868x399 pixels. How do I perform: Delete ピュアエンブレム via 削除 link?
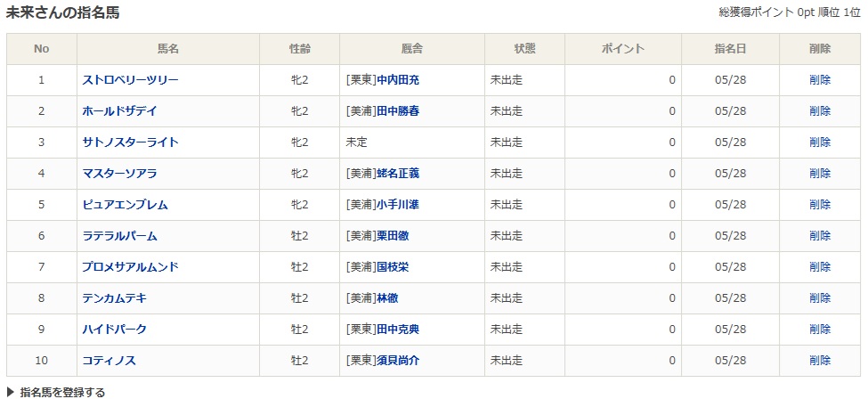pyautogui.click(x=820, y=205)
